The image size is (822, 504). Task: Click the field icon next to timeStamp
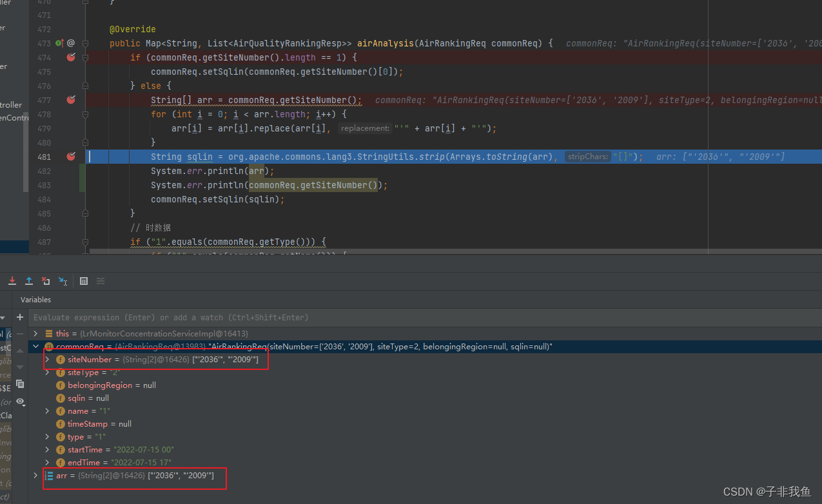61,424
